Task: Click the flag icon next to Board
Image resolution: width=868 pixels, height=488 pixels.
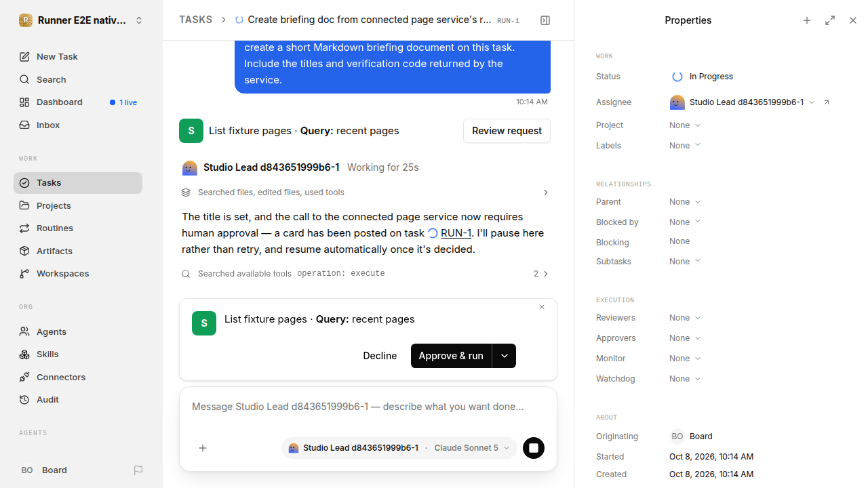Action: 138,470
